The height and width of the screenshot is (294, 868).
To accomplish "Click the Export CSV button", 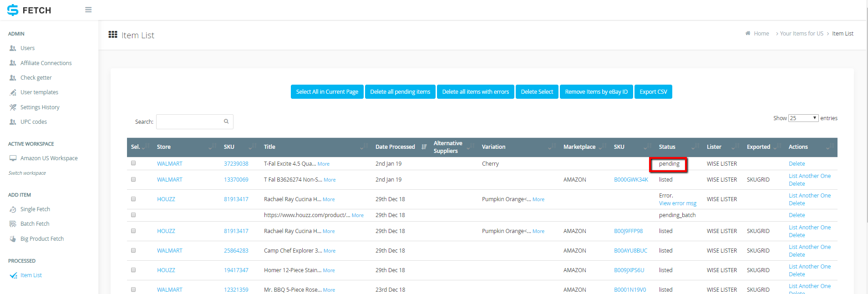I will tap(653, 91).
